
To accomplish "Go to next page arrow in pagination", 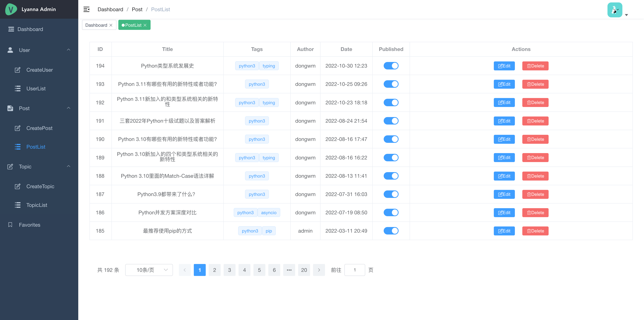I will coord(319,270).
